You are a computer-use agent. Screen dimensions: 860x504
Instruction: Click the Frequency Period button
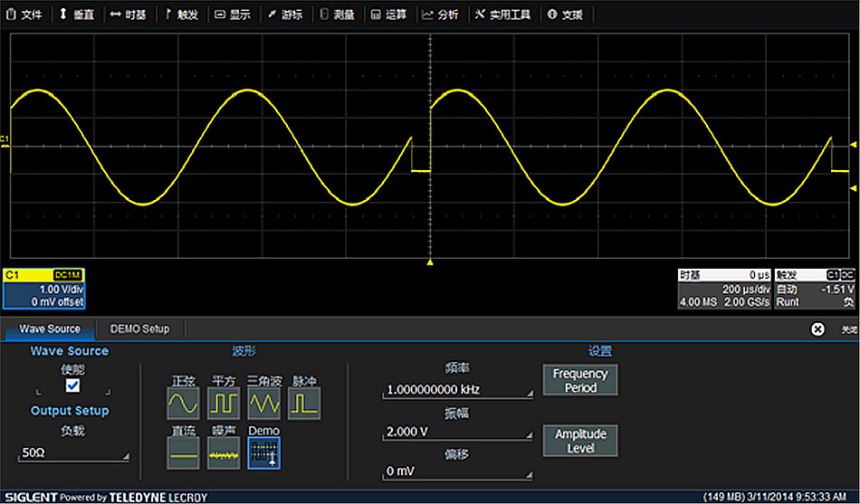click(x=580, y=381)
